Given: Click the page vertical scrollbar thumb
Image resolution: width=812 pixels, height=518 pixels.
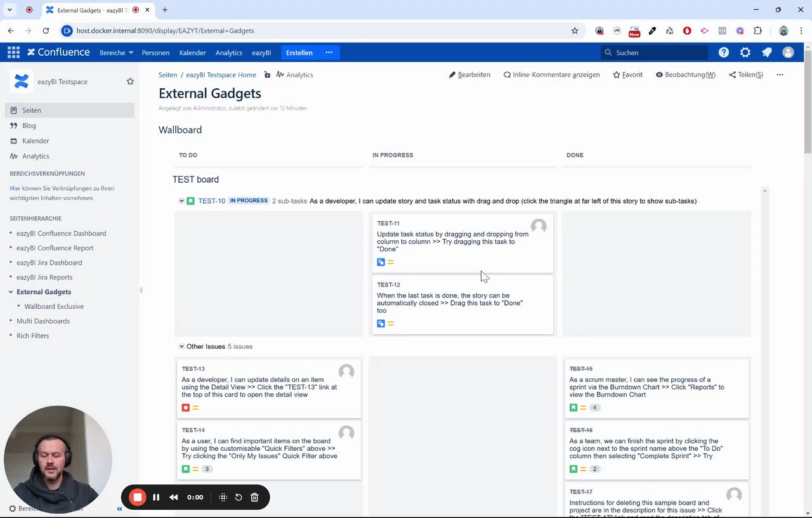Looking at the screenshot, I should click(807, 103).
